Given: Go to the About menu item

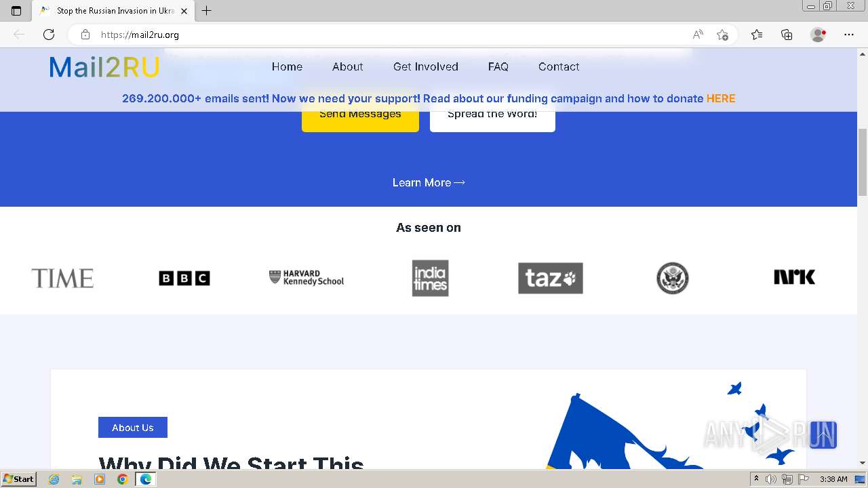Looking at the screenshot, I should coord(347,66).
